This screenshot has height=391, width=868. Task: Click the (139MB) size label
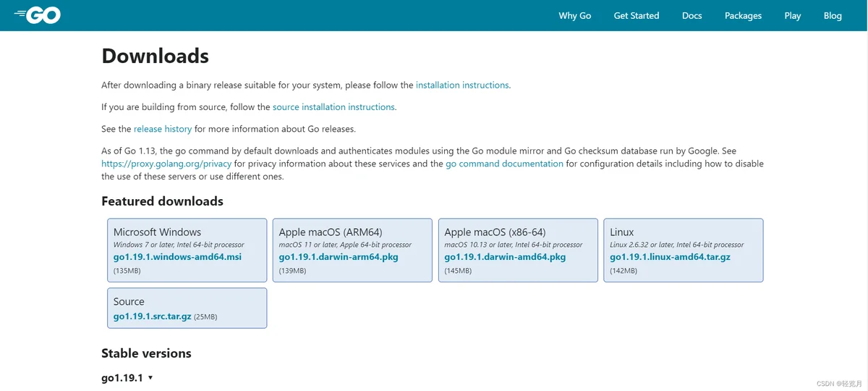292,271
